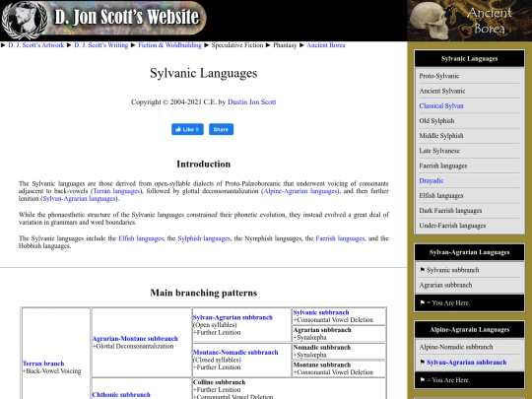Select Ancient Sylvanic in sidebar

pos(442,91)
